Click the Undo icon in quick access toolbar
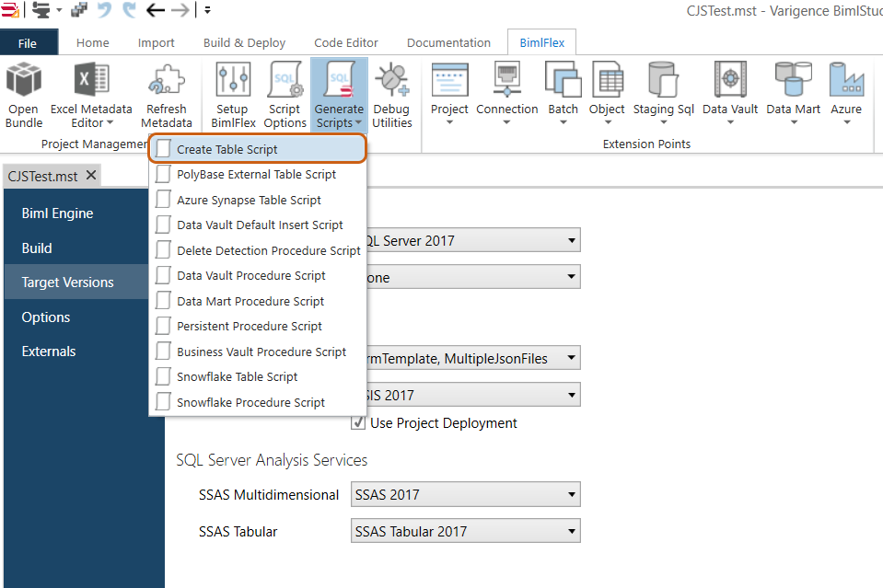This screenshot has height=588, width=883. coord(104,9)
